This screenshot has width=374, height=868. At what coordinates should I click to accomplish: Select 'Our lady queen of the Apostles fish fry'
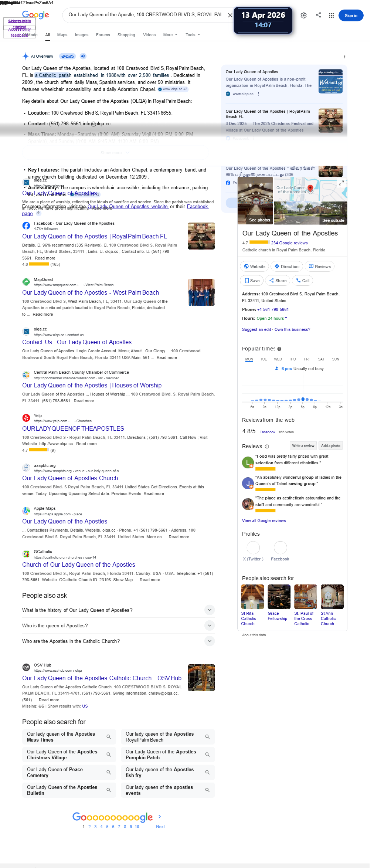pyautogui.click(x=168, y=772)
